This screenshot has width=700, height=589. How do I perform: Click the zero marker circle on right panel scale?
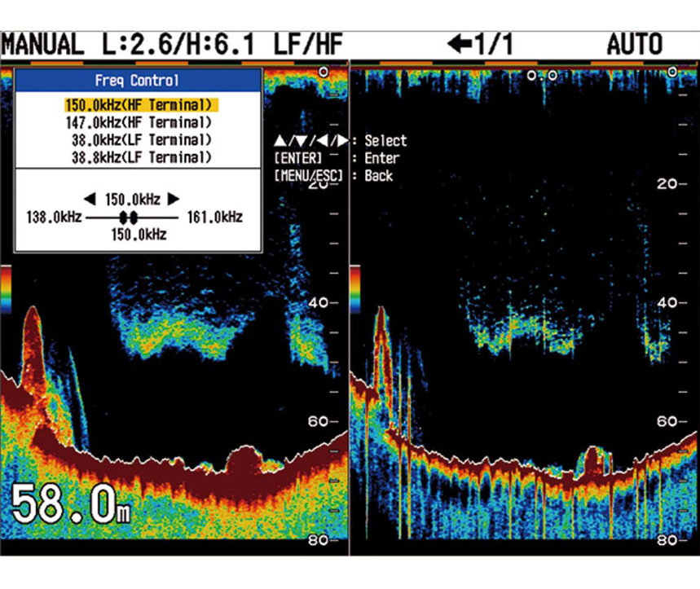pyautogui.click(x=673, y=72)
